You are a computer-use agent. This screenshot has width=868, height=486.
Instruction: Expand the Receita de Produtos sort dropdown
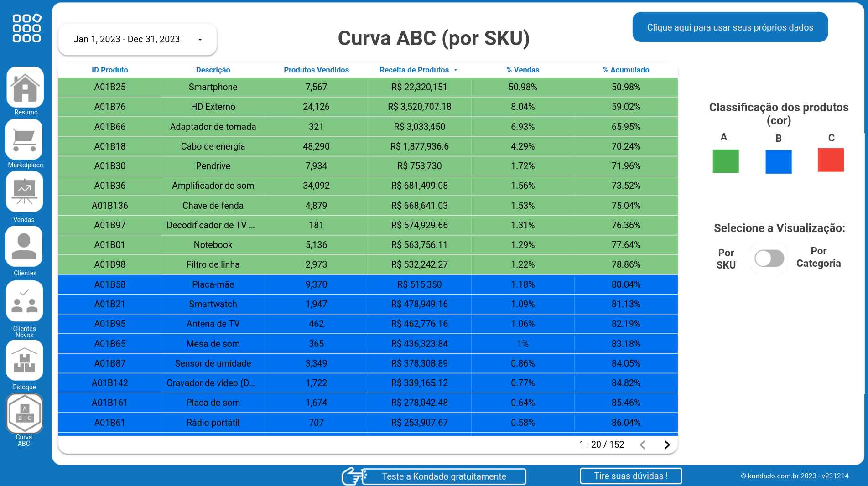coord(455,70)
